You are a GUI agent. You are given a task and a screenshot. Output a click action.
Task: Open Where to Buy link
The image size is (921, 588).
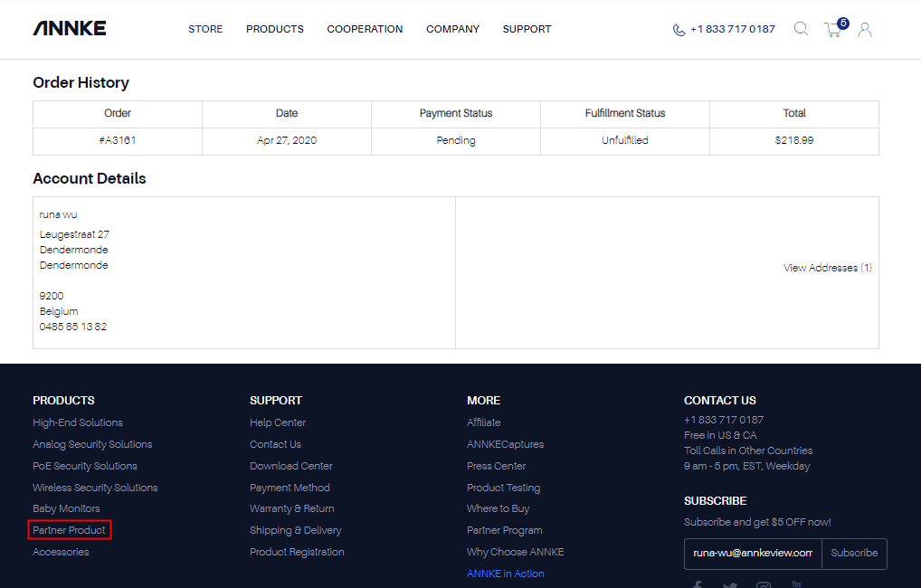pos(498,508)
